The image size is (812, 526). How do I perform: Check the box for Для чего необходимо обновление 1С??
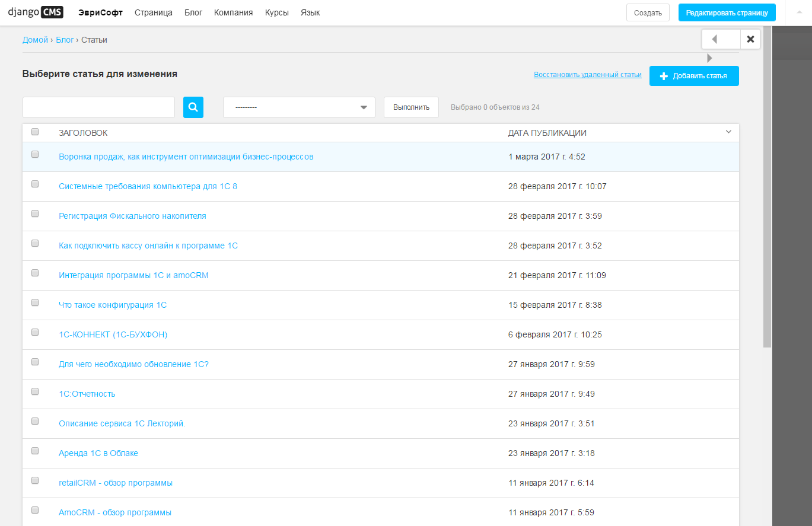(x=35, y=362)
